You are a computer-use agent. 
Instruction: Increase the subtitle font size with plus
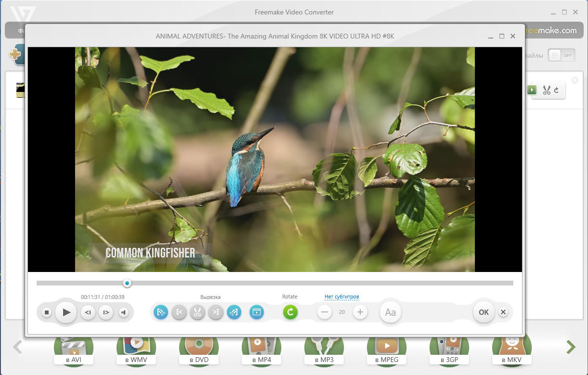coord(360,312)
